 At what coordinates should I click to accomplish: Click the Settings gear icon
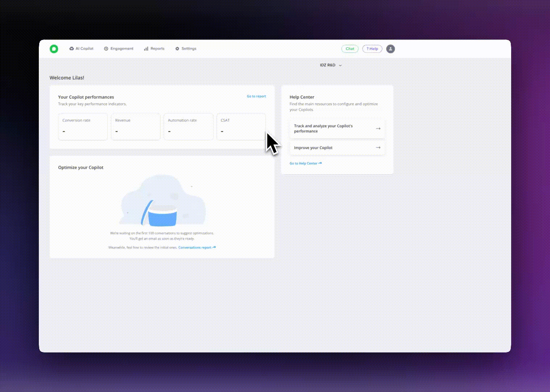coord(177,49)
